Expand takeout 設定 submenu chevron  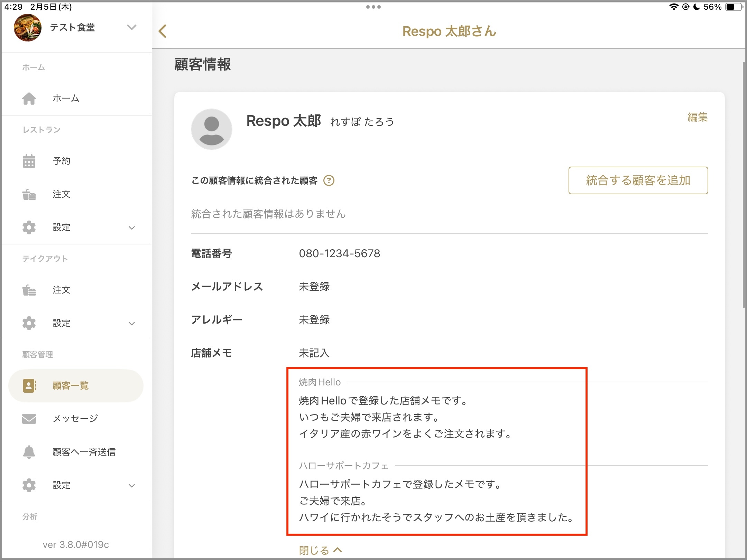[x=131, y=324]
